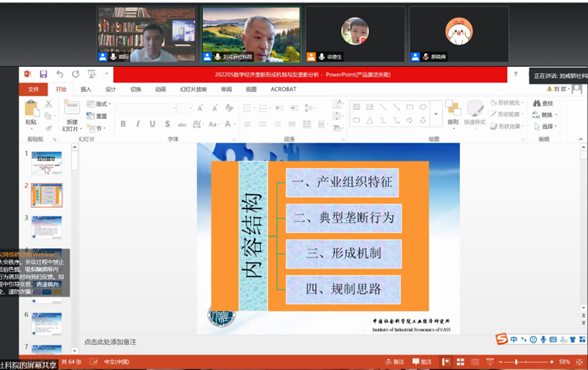Image resolution: width=588 pixels, height=370 pixels.
Task: Click the Undo arrow icon
Action: (60, 74)
